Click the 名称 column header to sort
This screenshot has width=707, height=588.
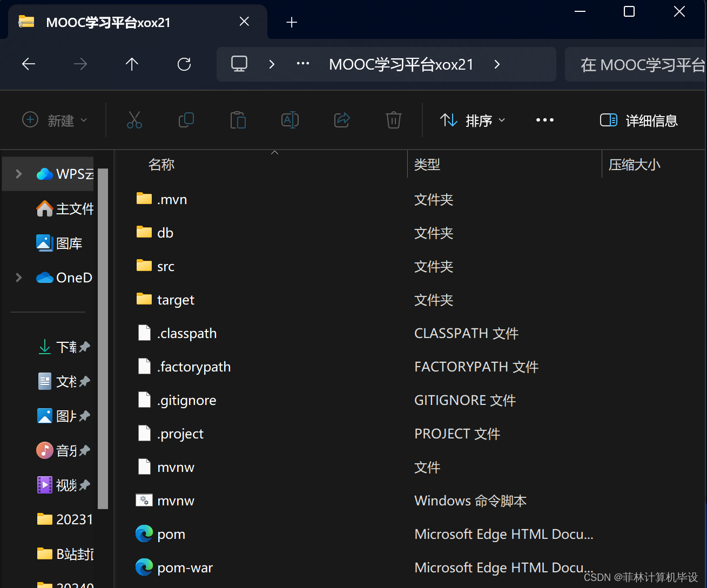coord(161,164)
